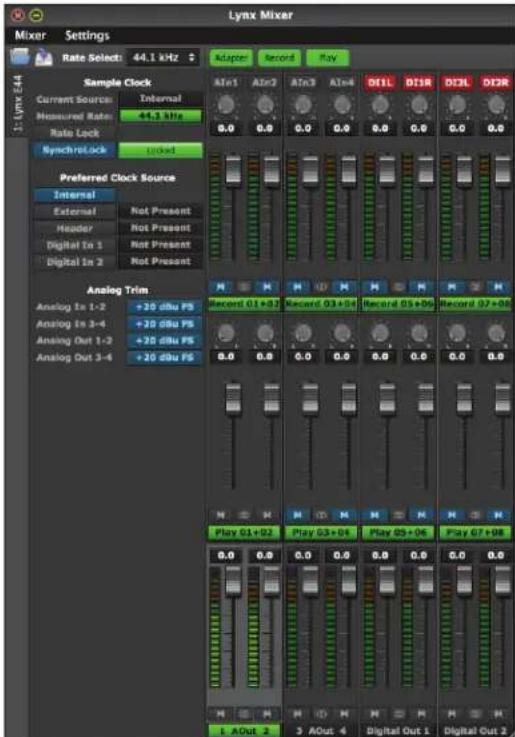515x737 pixels.
Task: Click the DI1R pan knob
Action: click(419, 105)
